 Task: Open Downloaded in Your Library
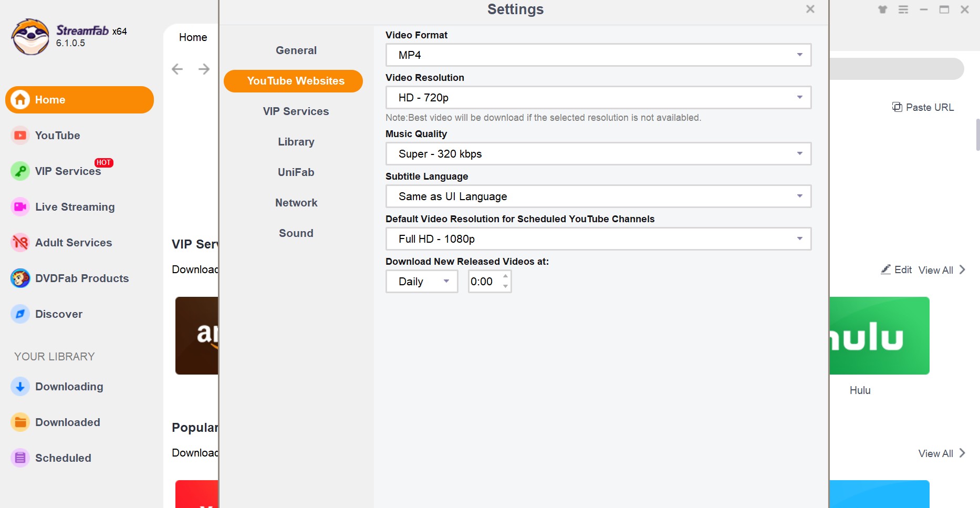click(x=79, y=422)
